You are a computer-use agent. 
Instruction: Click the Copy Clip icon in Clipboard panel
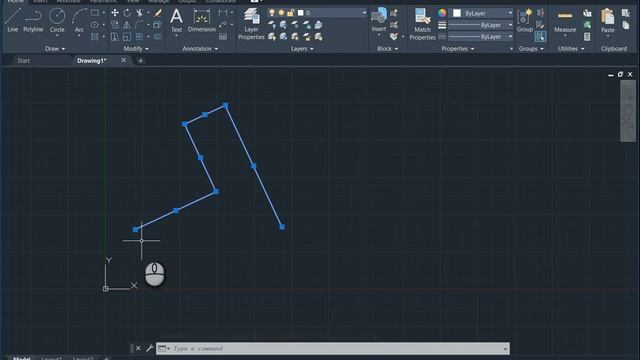point(626,25)
